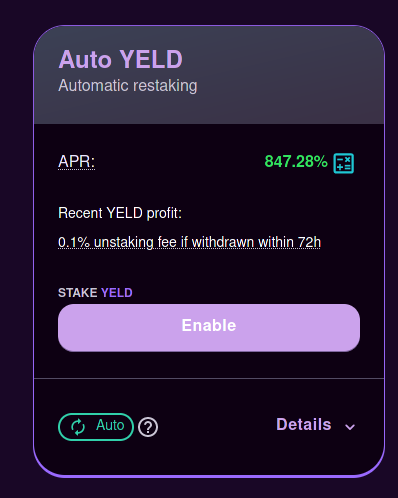
Task: Click the STAKE word above Enable
Action: 78,293
